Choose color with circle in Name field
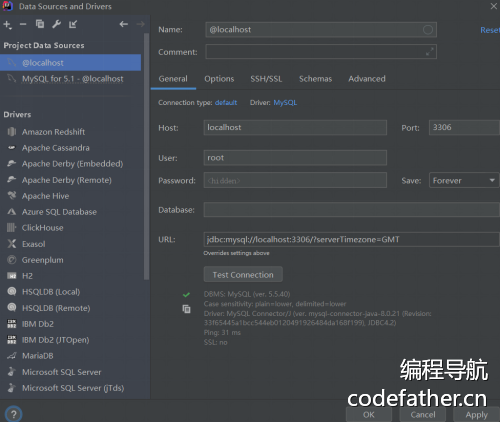The image size is (500, 423). pyautogui.click(x=428, y=30)
